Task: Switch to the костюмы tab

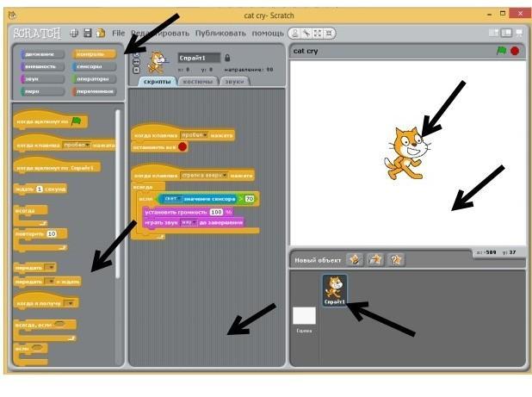Action: 198,82
